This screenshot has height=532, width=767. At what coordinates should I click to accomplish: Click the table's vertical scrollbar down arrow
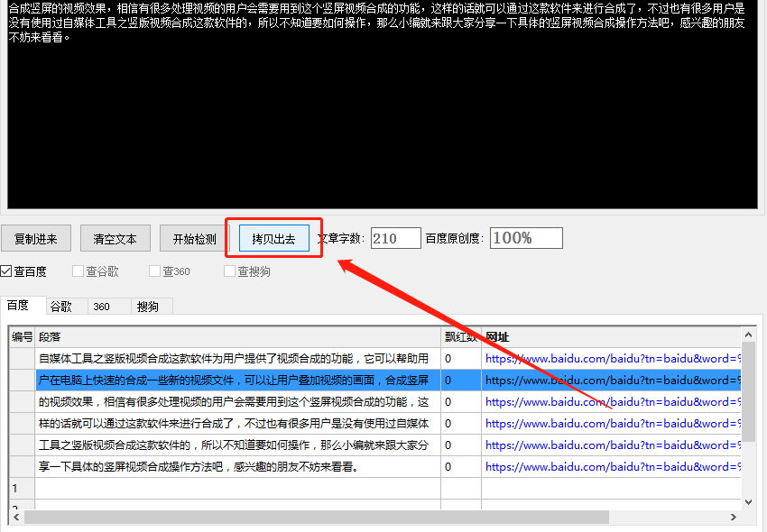point(748,501)
